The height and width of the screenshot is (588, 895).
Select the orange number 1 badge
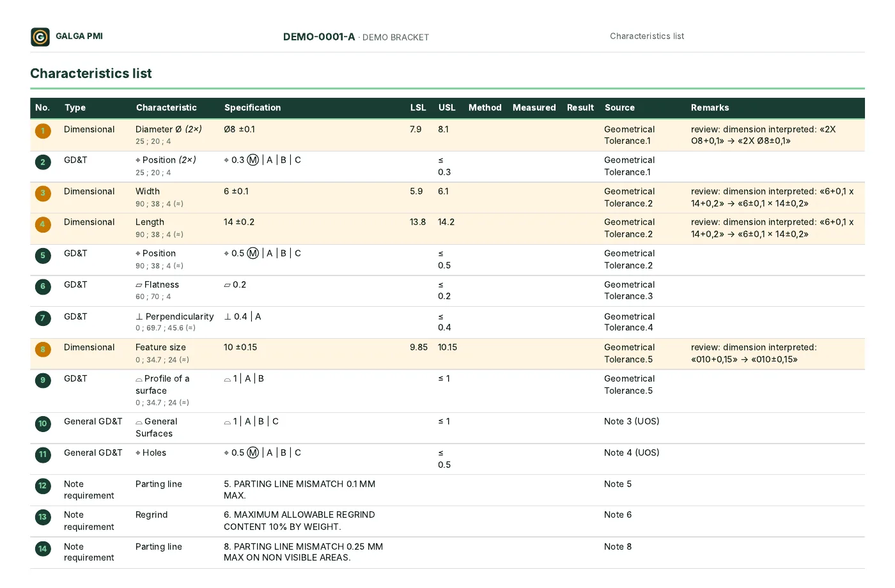point(43,132)
